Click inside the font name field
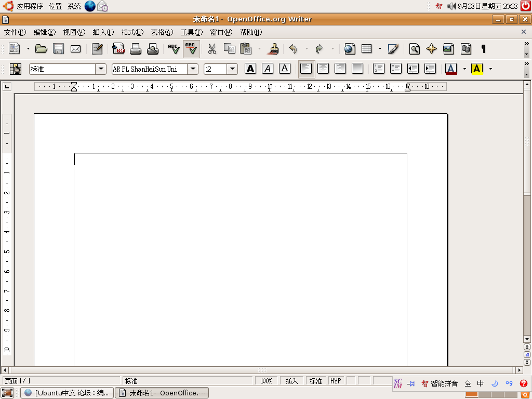Screen dimensions: 532x399 [x=150, y=69]
